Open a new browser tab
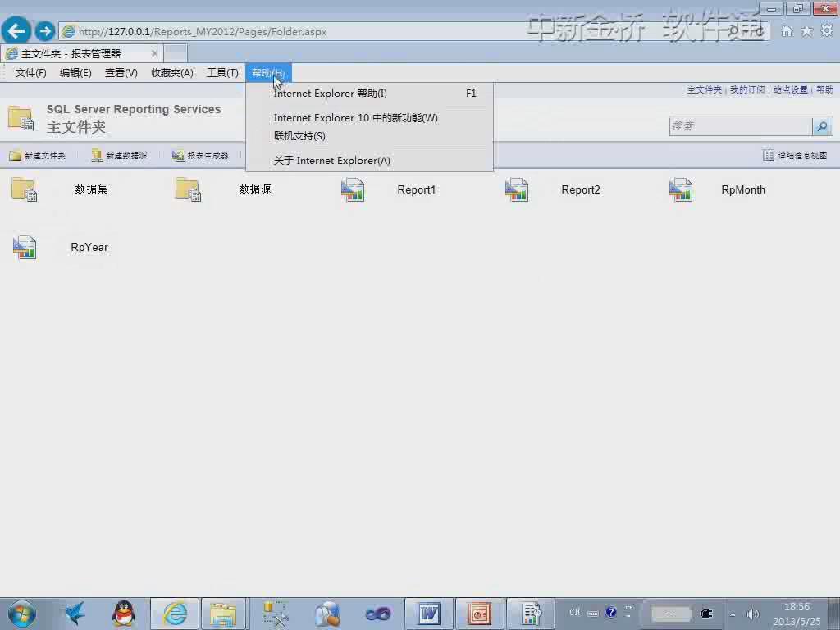 (176, 53)
